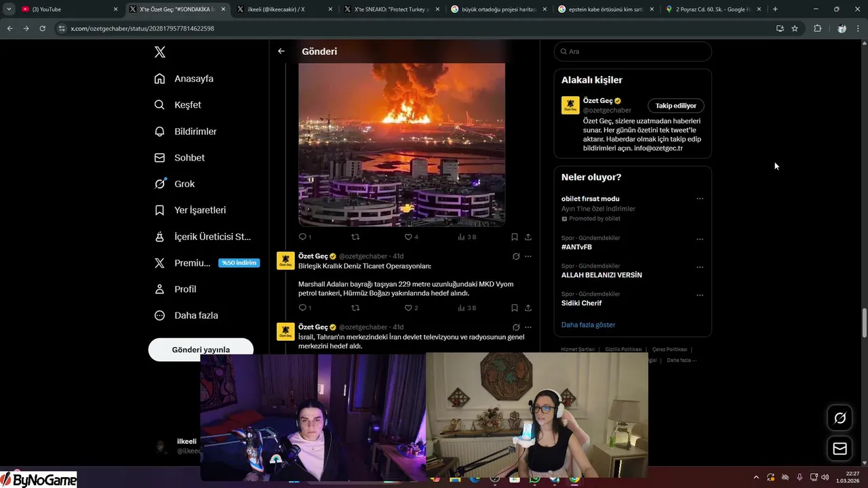Share the fire image post
Viewport: 868px width, 488px height.
coord(528,237)
